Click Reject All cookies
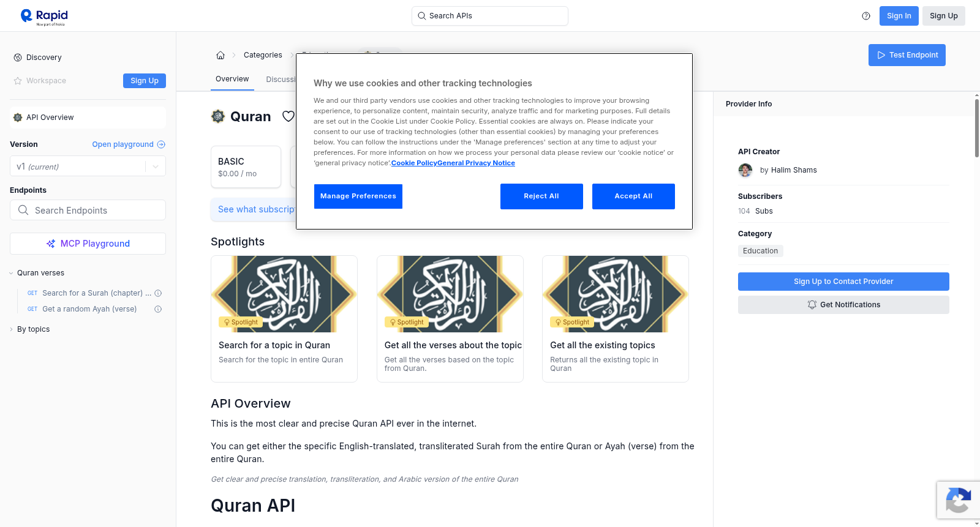Viewport: 980px width, 527px height. coord(541,196)
